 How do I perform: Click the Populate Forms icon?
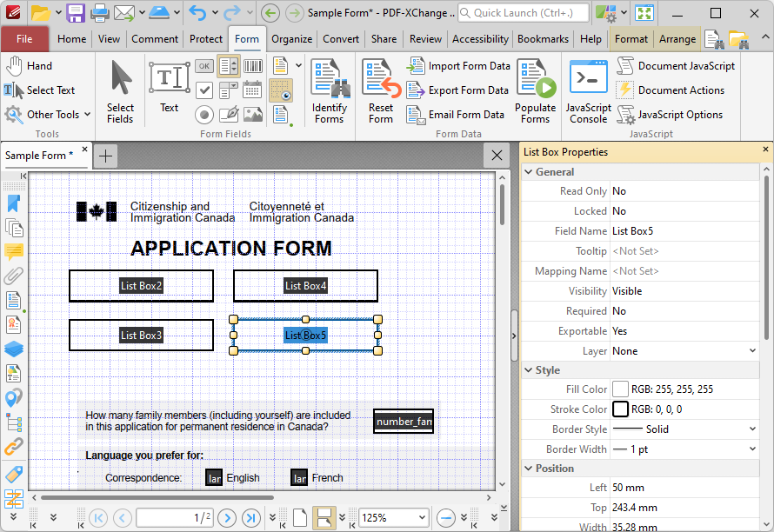tap(536, 92)
